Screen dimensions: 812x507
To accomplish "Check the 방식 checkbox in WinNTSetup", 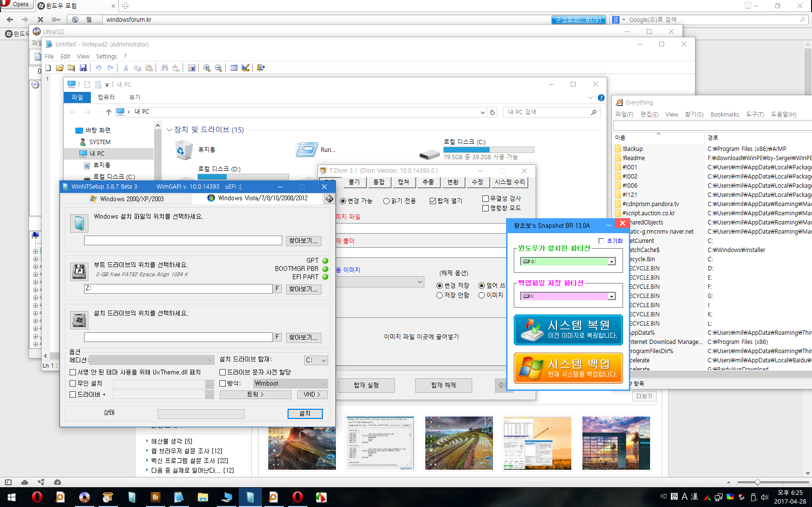I will tap(223, 384).
